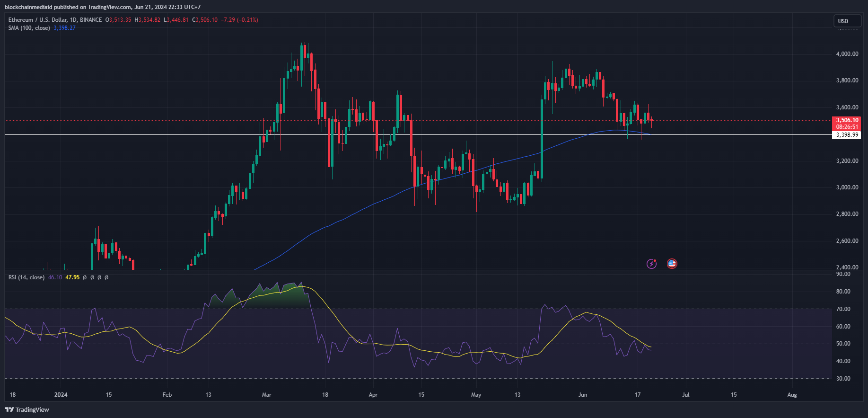Click the Mar label on time axis
Image resolution: width=868 pixels, height=418 pixels.
click(267, 395)
